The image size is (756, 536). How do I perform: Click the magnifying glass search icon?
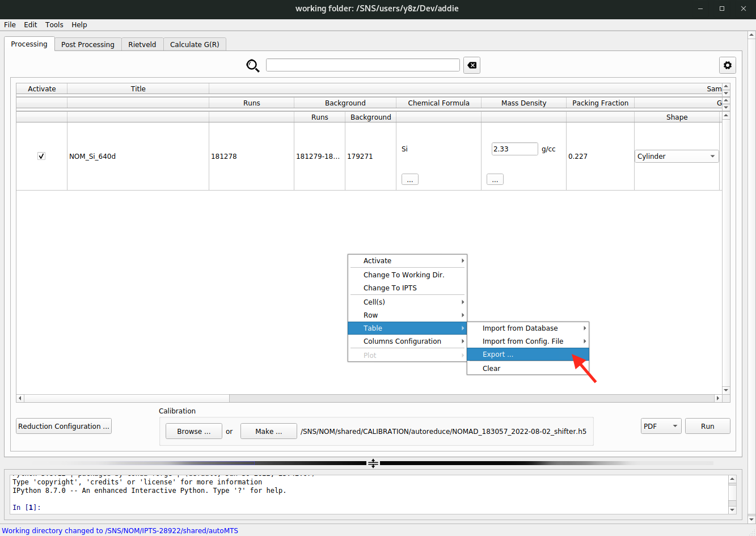tap(252, 66)
